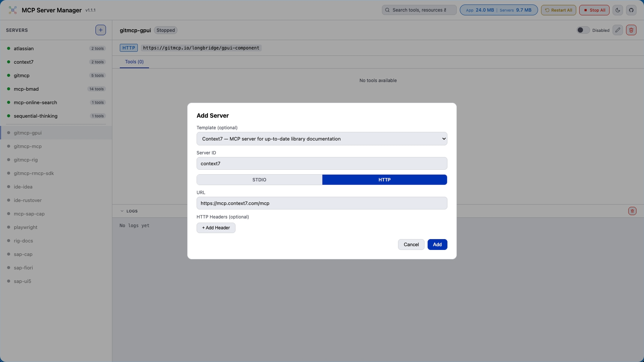Delete gitmcp-gpui using the red trash icon
This screenshot has height=362, width=644.
click(x=632, y=30)
